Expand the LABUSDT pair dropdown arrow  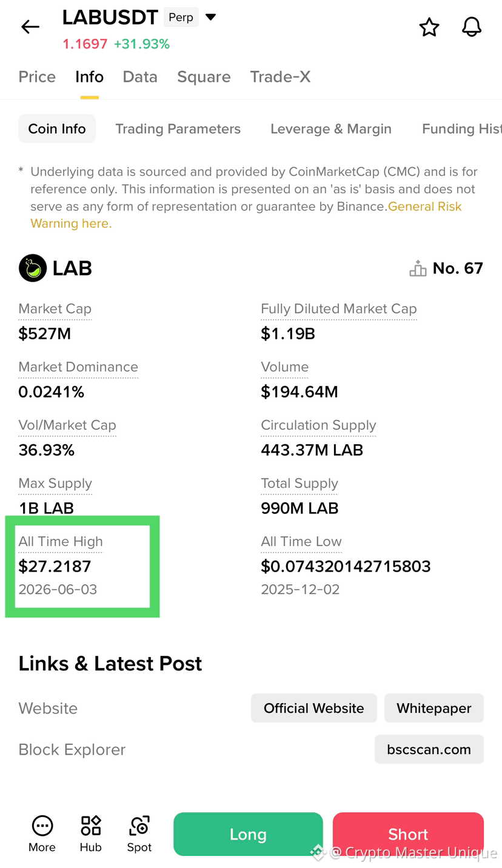pyautogui.click(x=210, y=17)
